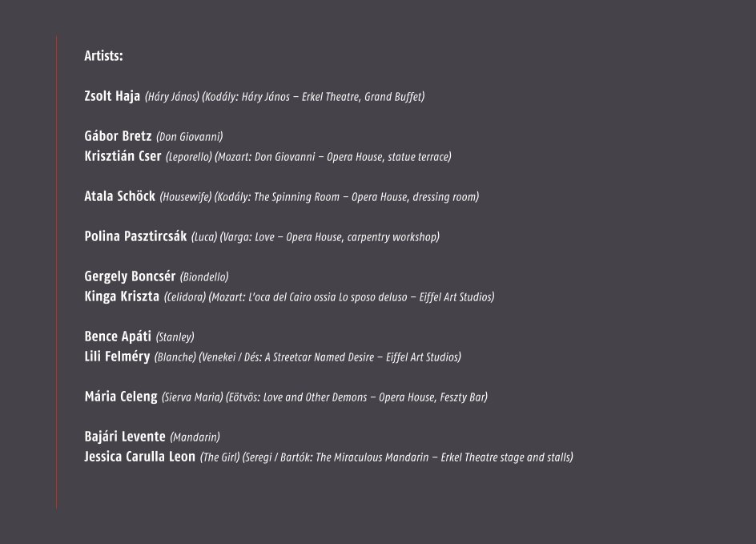Image resolution: width=756 pixels, height=544 pixels.
Task: Click the name Krisztián Cser
Action: [123, 156]
